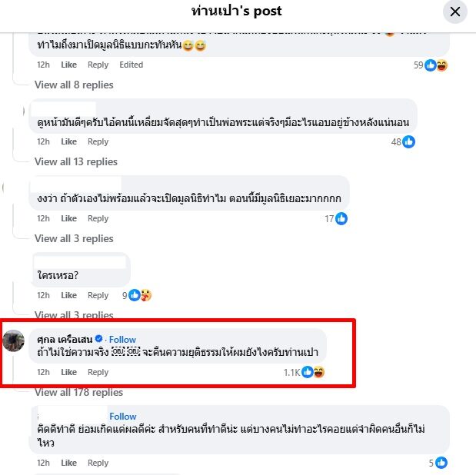
Task: Like ศุกล เครือเสน's comment
Action: click(x=69, y=372)
